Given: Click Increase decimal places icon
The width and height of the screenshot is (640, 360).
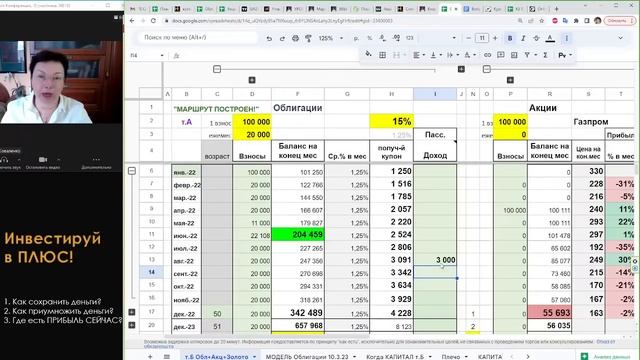Looking at the screenshot, I should click(x=396, y=38).
